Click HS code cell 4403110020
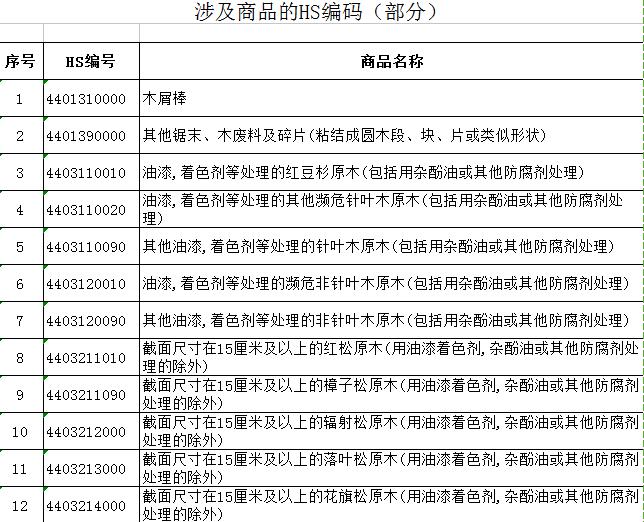 (90, 210)
